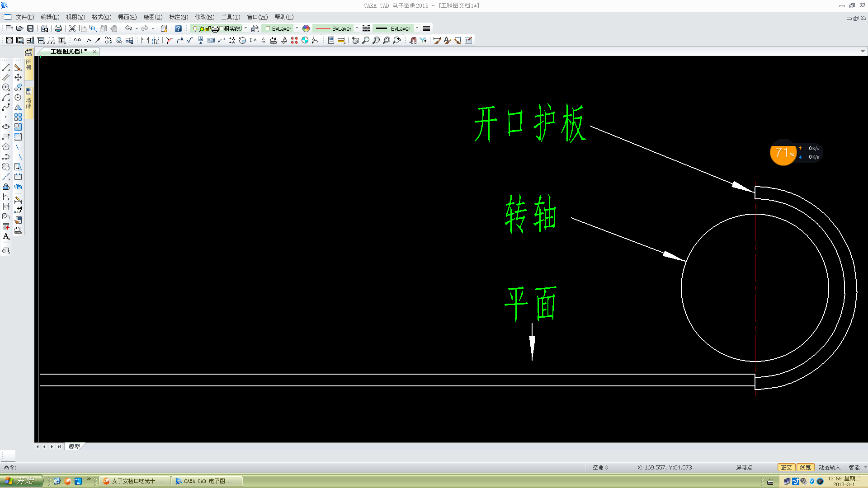
Task: Open the 视图(V) menu
Action: (x=75, y=17)
